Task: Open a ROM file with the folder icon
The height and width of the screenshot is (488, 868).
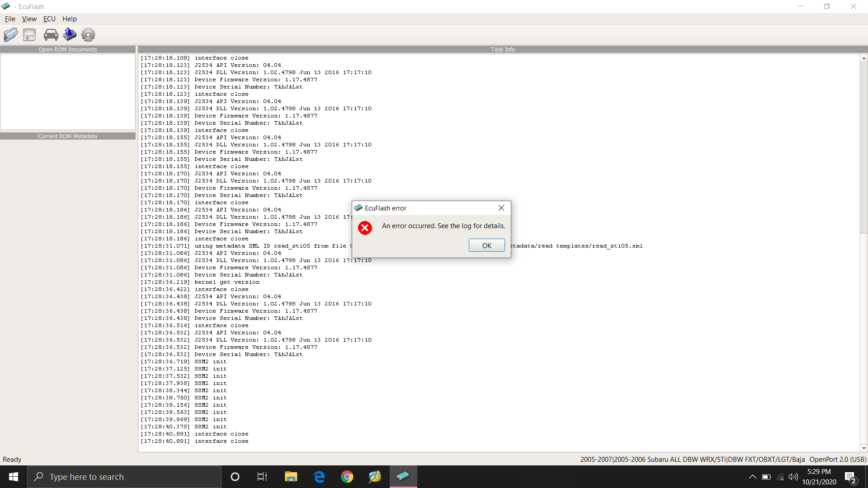Action: [11, 35]
